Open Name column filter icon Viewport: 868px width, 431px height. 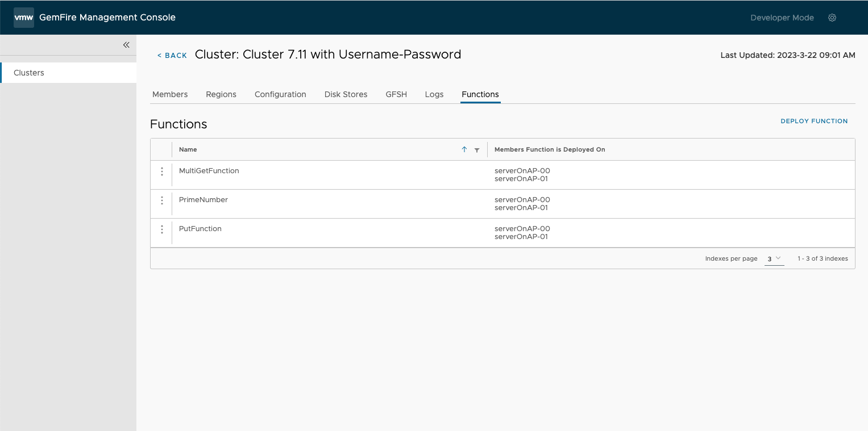click(477, 150)
